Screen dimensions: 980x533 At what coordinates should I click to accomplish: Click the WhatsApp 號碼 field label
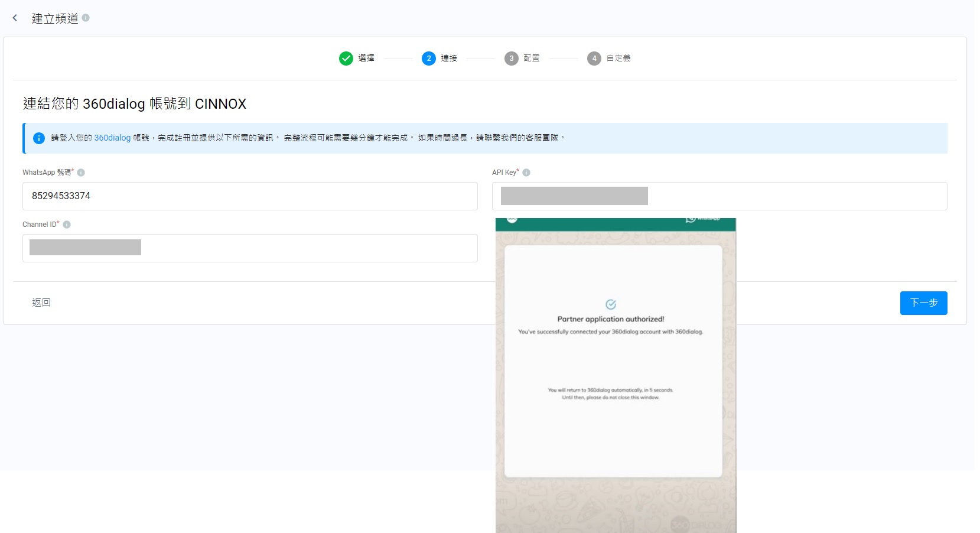pos(48,173)
